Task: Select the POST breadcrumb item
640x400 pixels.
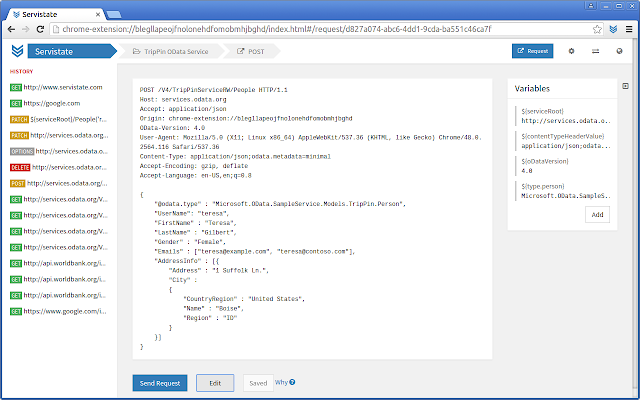Action: point(251,51)
